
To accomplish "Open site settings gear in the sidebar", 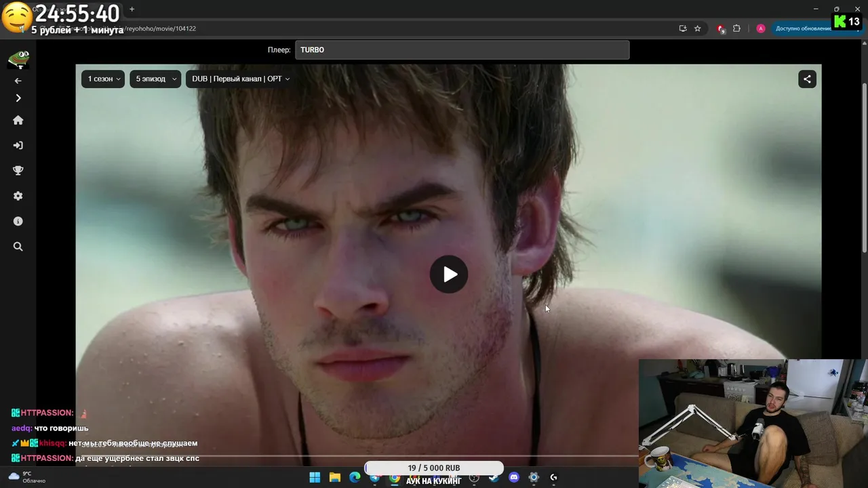I will pyautogui.click(x=18, y=196).
